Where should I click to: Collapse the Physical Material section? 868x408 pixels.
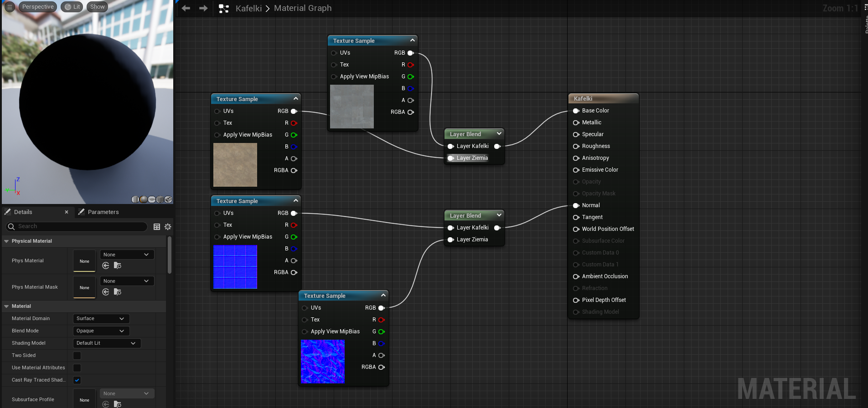click(6, 241)
